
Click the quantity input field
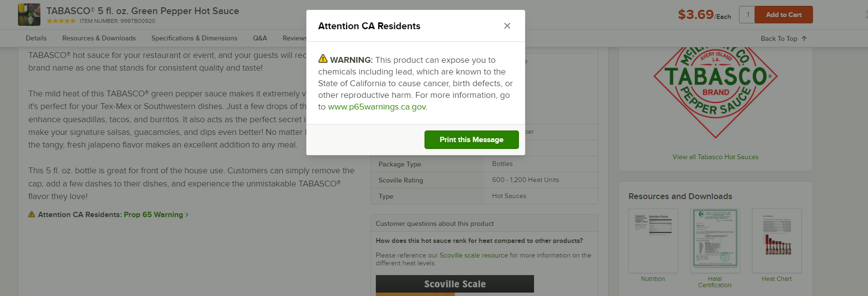pyautogui.click(x=747, y=15)
